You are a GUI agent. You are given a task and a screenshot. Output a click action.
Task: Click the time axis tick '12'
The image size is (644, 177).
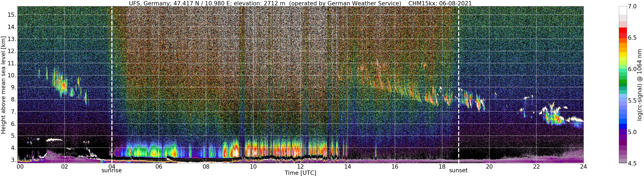click(300, 167)
